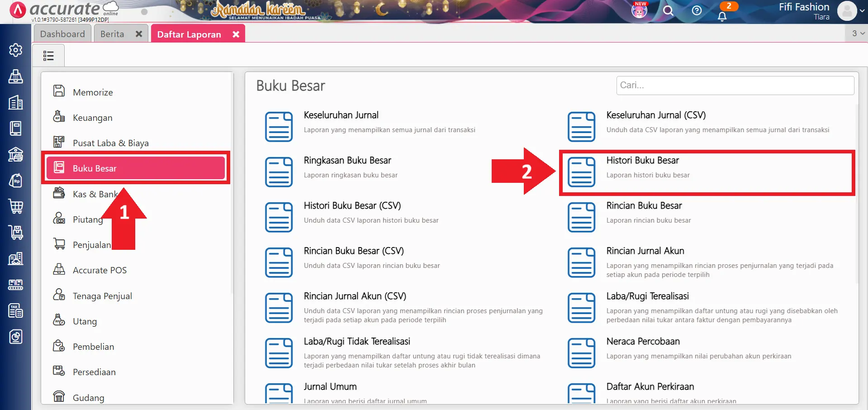Screen dimensions: 868x410
Task: Click the Cari search input field
Action: click(x=734, y=85)
